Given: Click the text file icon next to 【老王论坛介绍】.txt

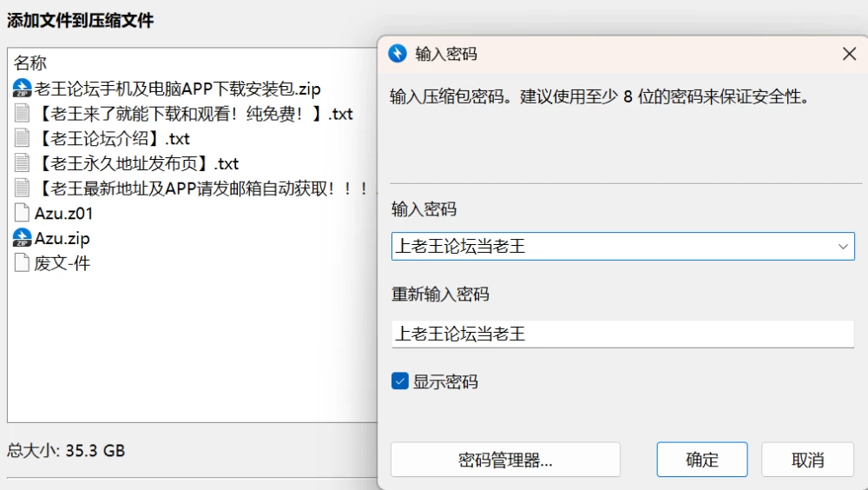Looking at the screenshot, I should [23, 138].
